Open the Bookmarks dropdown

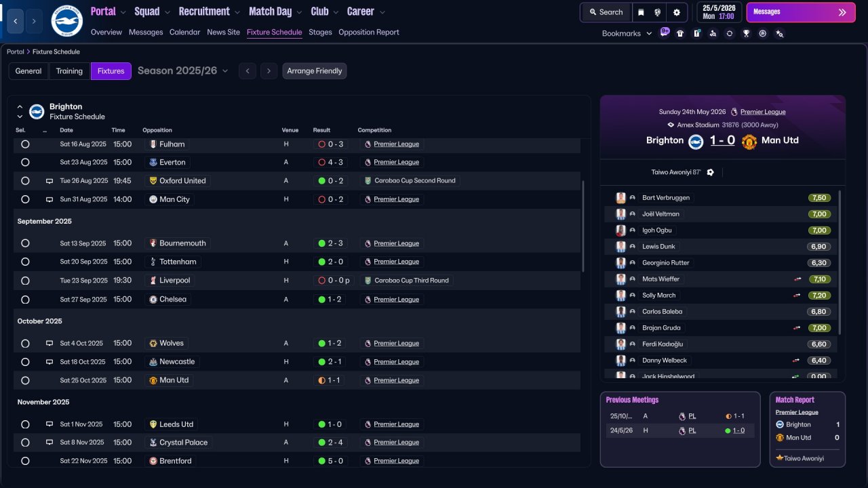[627, 33]
